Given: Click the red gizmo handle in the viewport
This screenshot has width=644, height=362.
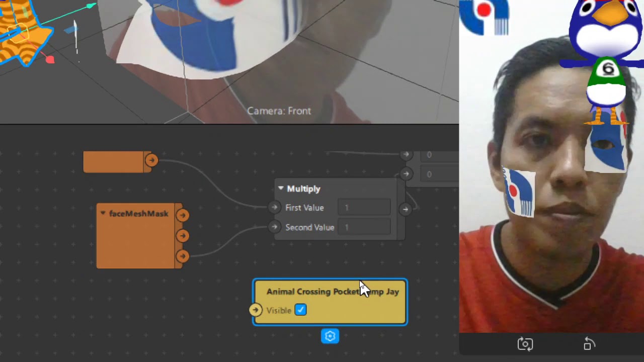Looking at the screenshot, I should click(49, 60).
